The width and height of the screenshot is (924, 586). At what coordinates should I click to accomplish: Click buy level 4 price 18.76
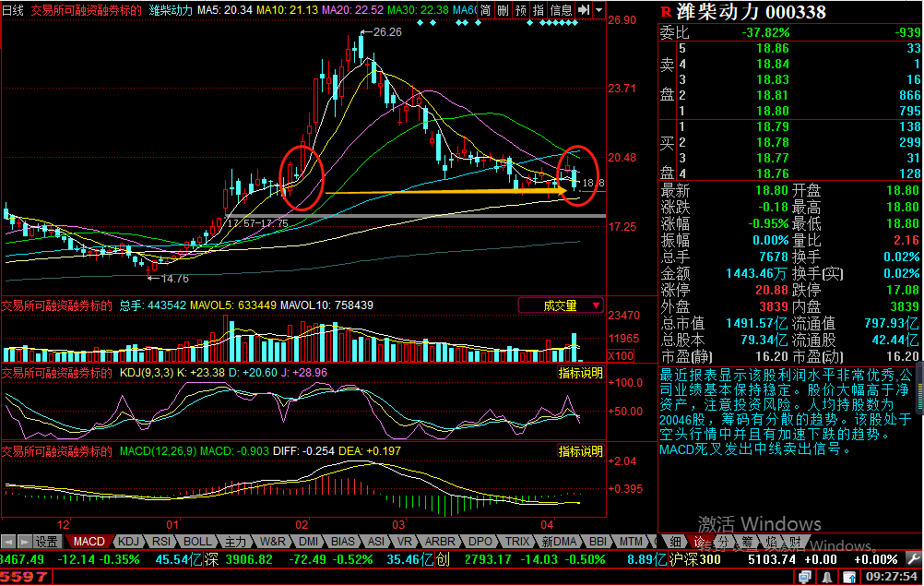[x=773, y=173]
